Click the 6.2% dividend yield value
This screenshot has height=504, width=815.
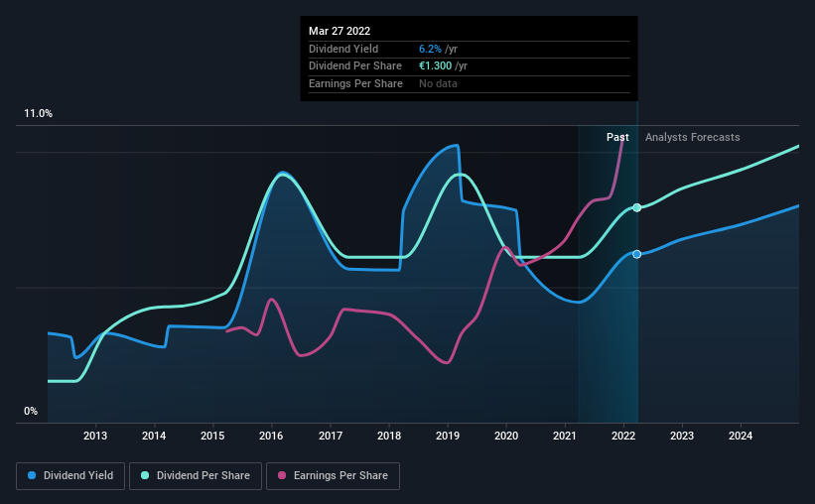coord(431,49)
